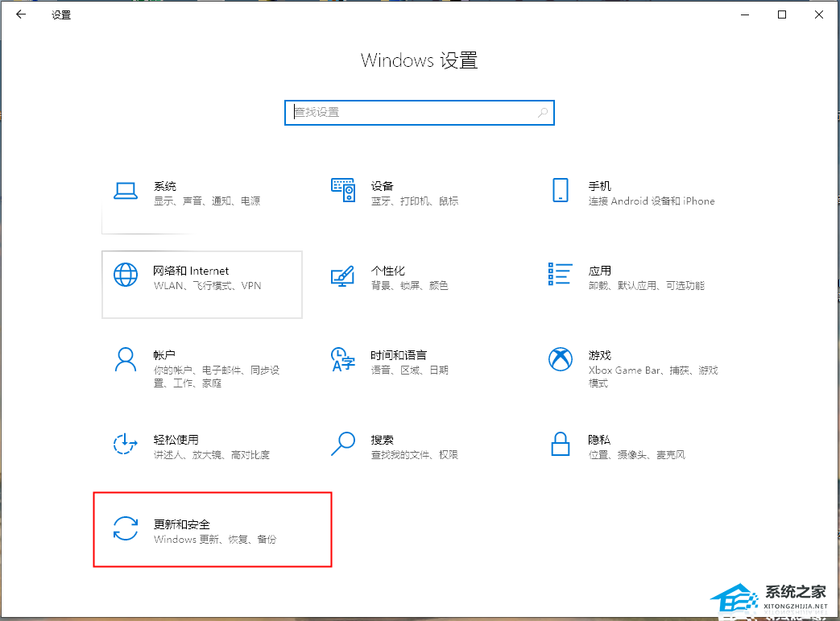This screenshot has width=840, height=621.
Task: Maximize the Settings window
Action: (782, 14)
